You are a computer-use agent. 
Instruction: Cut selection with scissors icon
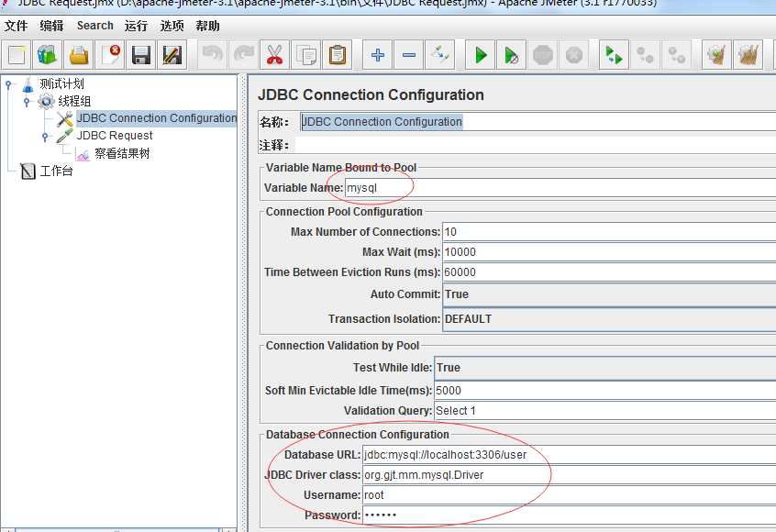pyautogui.click(x=274, y=55)
